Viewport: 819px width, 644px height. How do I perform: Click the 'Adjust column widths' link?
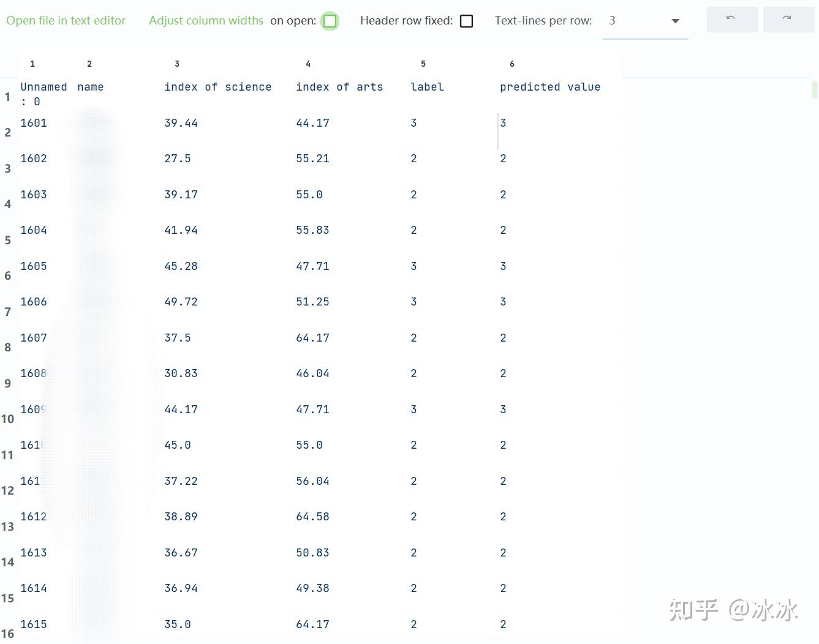click(x=206, y=20)
